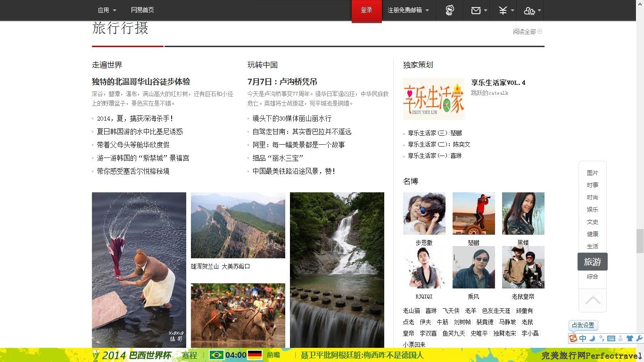Click 赛程 World Cup schedule link
This screenshot has height=362, width=644.
pos(190,355)
